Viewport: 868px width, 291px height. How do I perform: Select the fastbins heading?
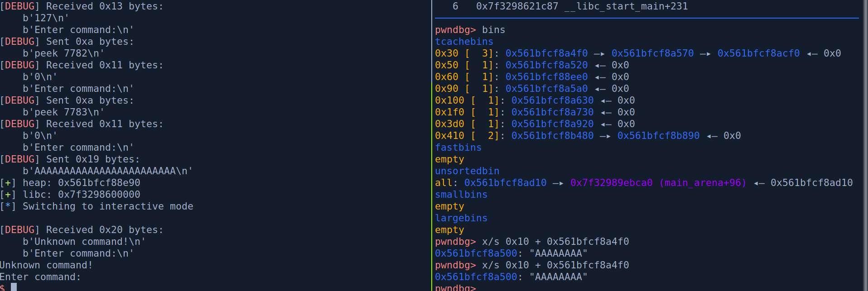(458, 148)
